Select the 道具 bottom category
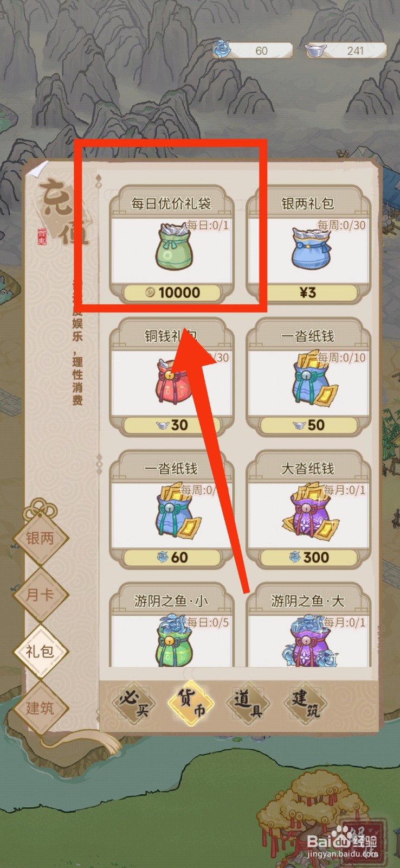Viewport: 400px width, 868px height. tap(249, 703)
